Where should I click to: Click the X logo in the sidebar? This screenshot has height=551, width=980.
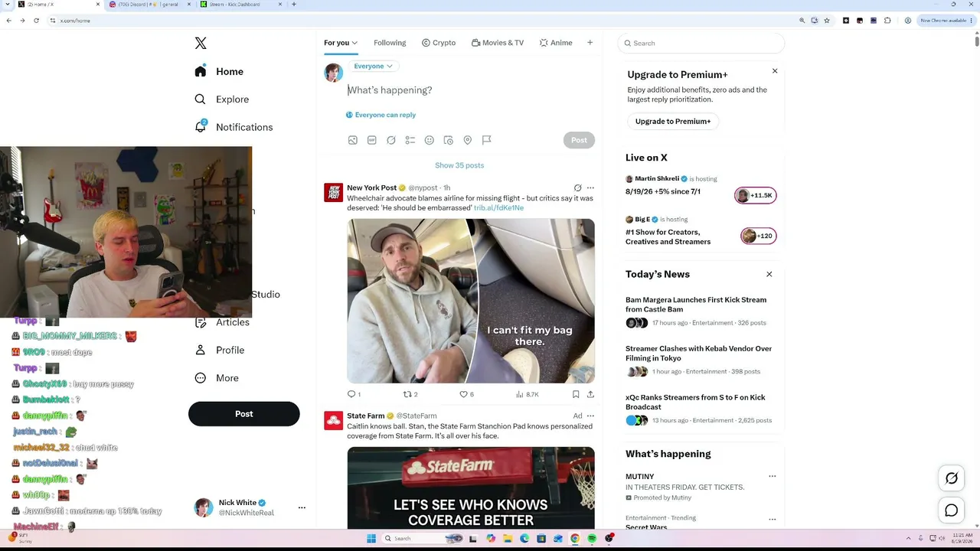click(201, 44)
